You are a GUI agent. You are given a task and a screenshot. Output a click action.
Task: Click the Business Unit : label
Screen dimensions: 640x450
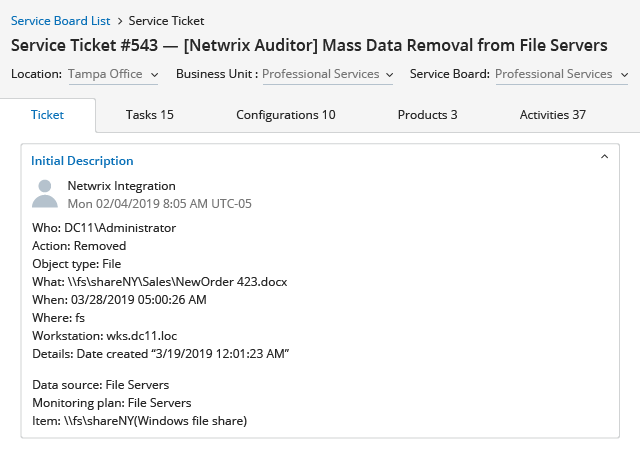(x=217, y=74)
